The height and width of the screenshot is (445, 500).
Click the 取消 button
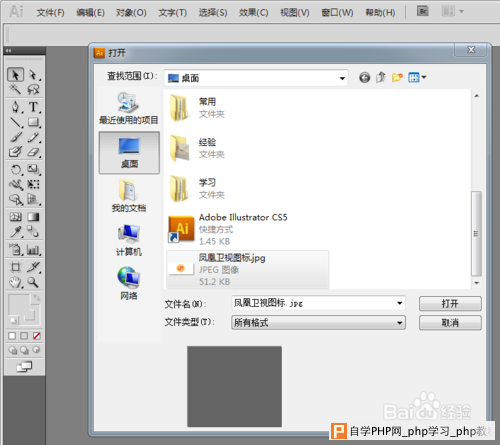[450, 323]
